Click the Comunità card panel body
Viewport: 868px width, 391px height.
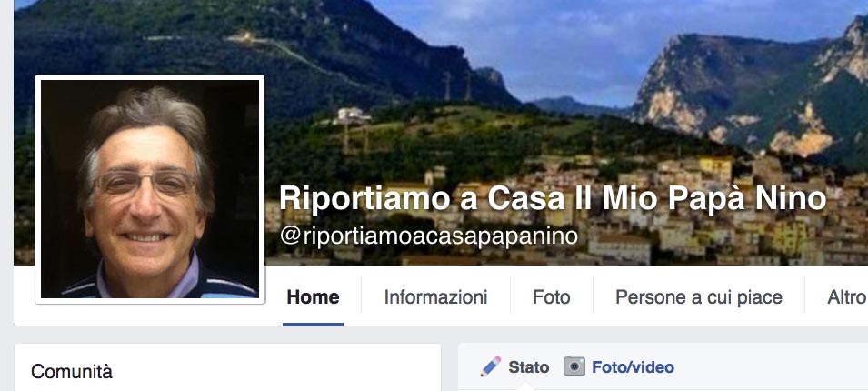227,367
